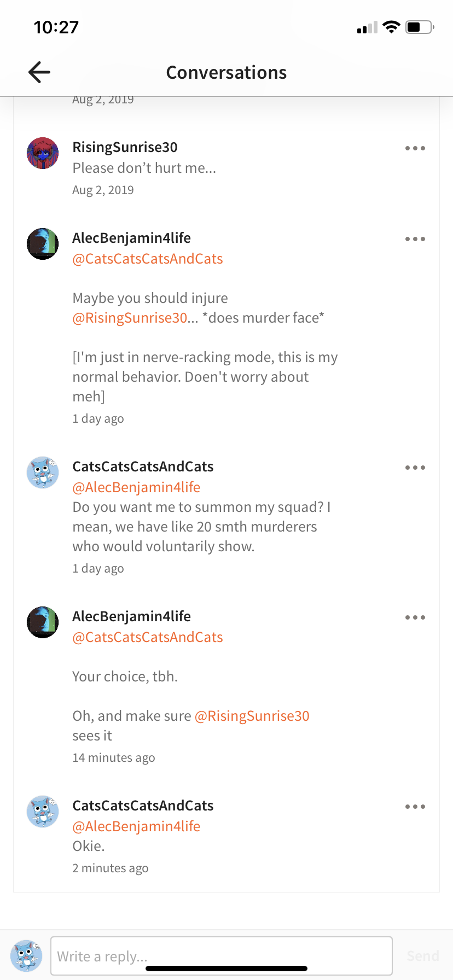Viewport: 453px width, 980px height.
Task: Tap your cat avatar next to the reply box
Action: tap(26, 956)
